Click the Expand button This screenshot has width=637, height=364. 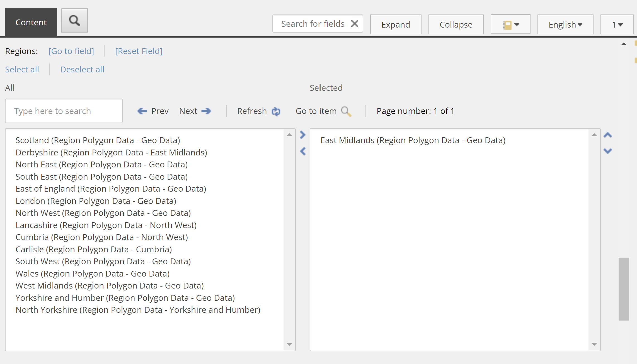point(396,25)
